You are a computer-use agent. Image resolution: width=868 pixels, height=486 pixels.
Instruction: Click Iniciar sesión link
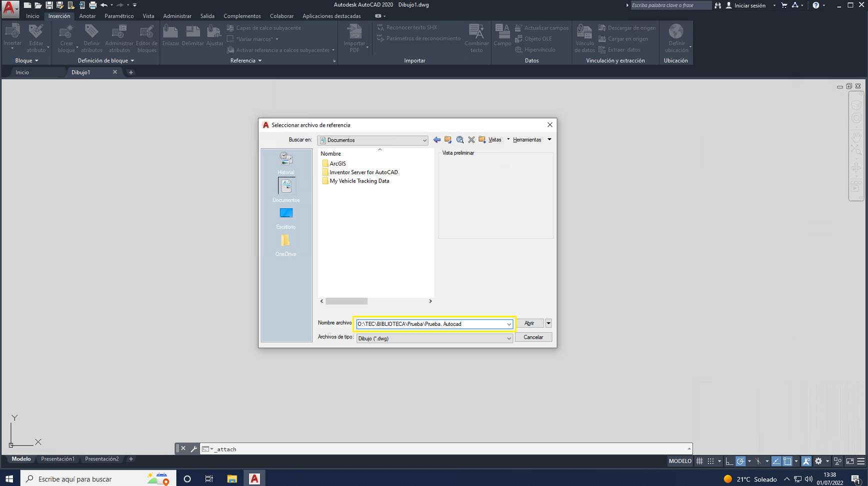[749, 6]
